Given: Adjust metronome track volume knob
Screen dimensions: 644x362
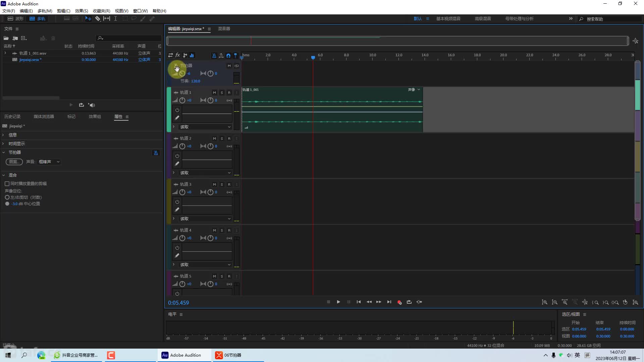Looking at the screenshot, I should point(182,73).
